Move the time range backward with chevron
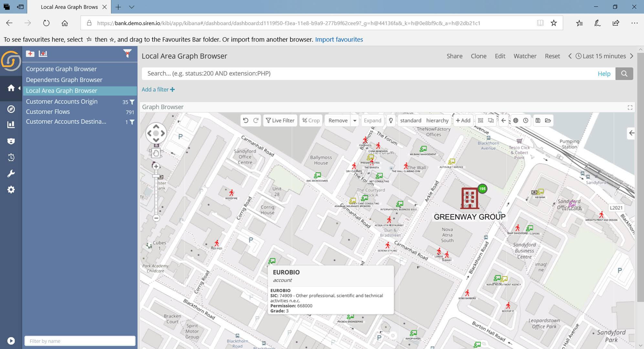 coord(570,56)
